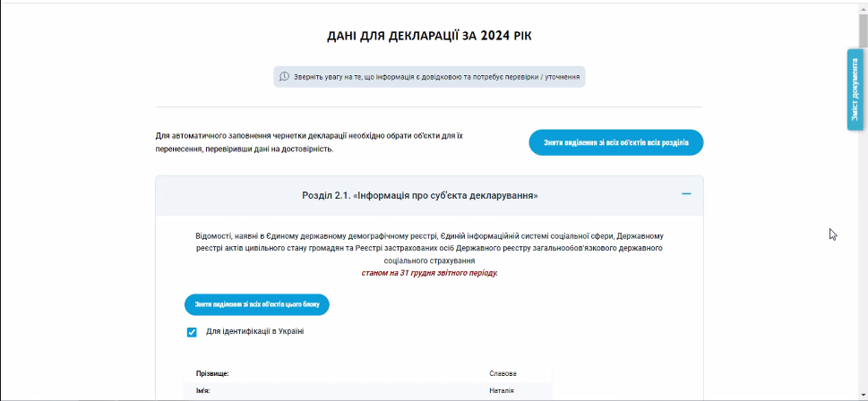Image resolution: width=868 pixels, height=401 pixels.
Task: Click the 'Розділ 2.1' section header title
Action: 420,195
